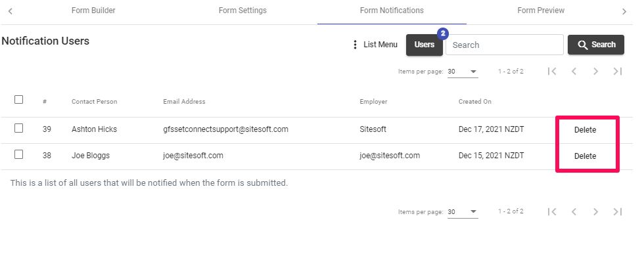Sort by Created On column header
Image resolution: width=644 pixels, height=260 pixels.
(474, 102)
